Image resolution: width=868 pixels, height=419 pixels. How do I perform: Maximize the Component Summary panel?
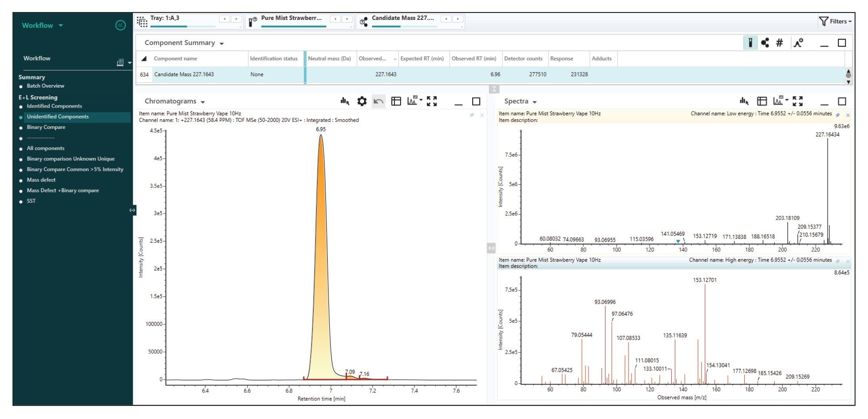[x=842, y=43]
